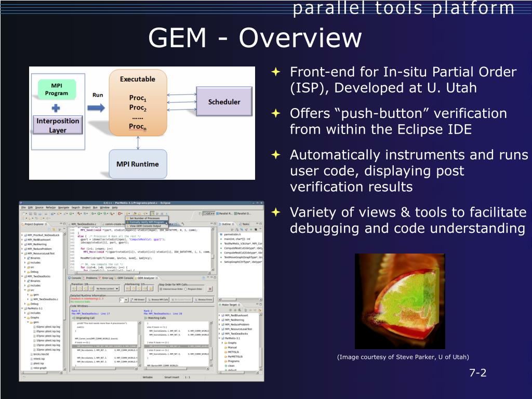Open the File menu in Eclipse
The image size is (532, 399).
coord(23,207)
